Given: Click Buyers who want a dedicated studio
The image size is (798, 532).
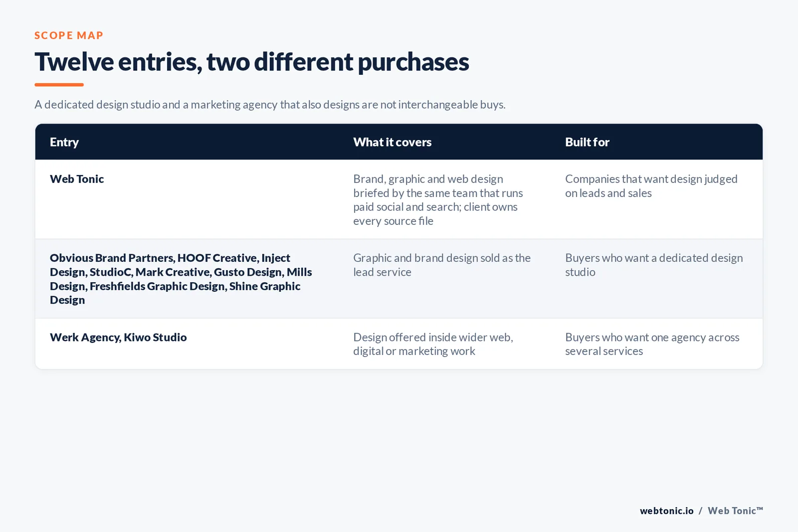Looking at the screenshot, I should pyautogui.click(x=654, y=265).
